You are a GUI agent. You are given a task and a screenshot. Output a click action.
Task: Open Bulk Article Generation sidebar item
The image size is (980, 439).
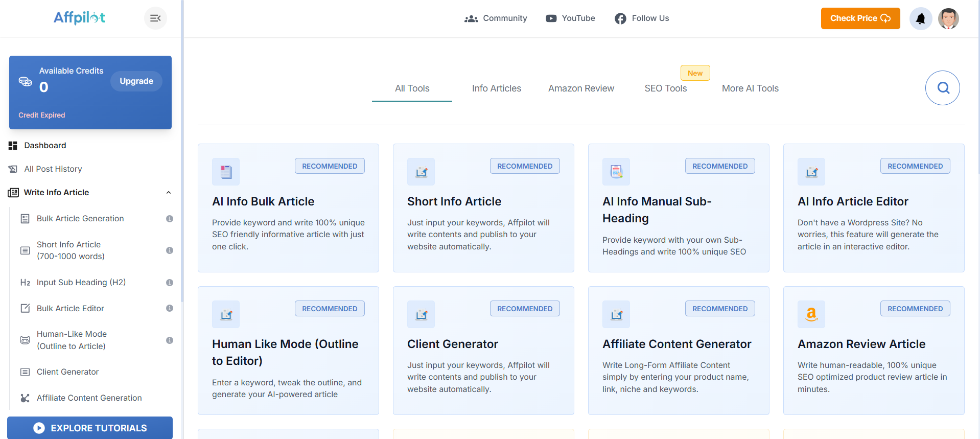(x=80, y=219)
